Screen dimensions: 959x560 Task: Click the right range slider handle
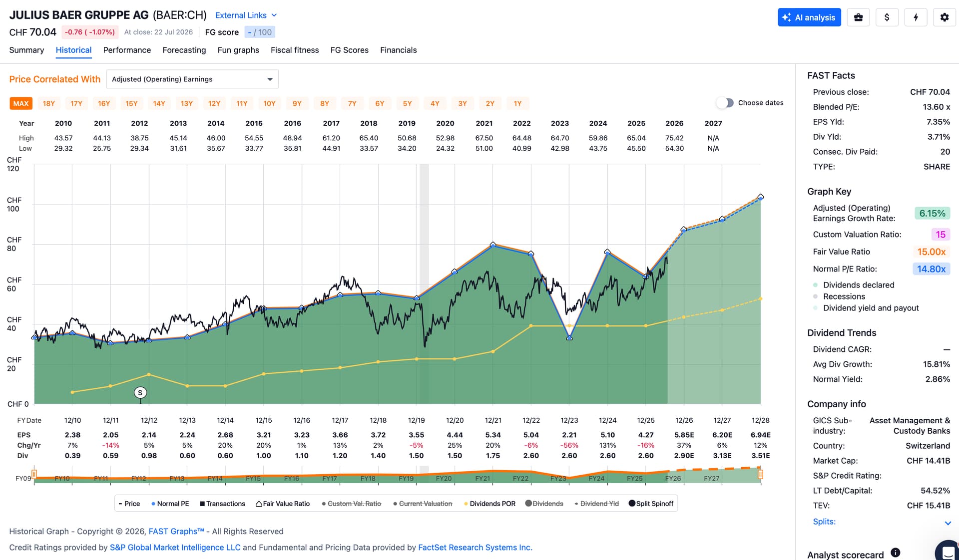click(760, 474)
